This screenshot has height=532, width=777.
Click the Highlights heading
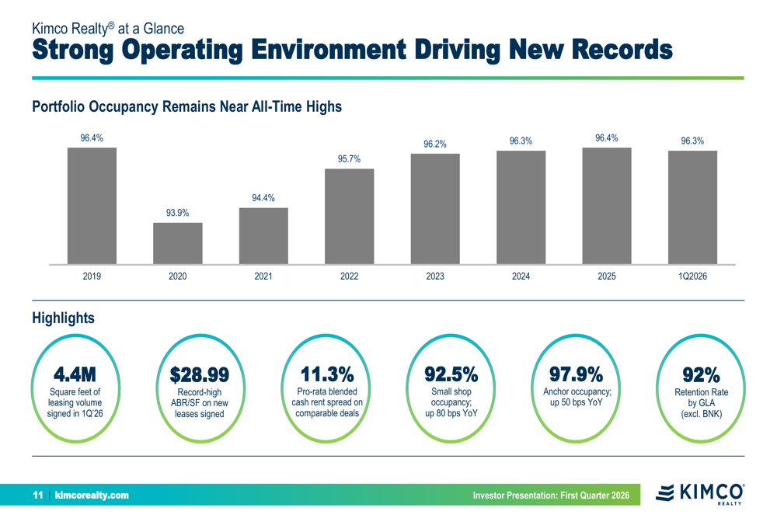[62, 318]
